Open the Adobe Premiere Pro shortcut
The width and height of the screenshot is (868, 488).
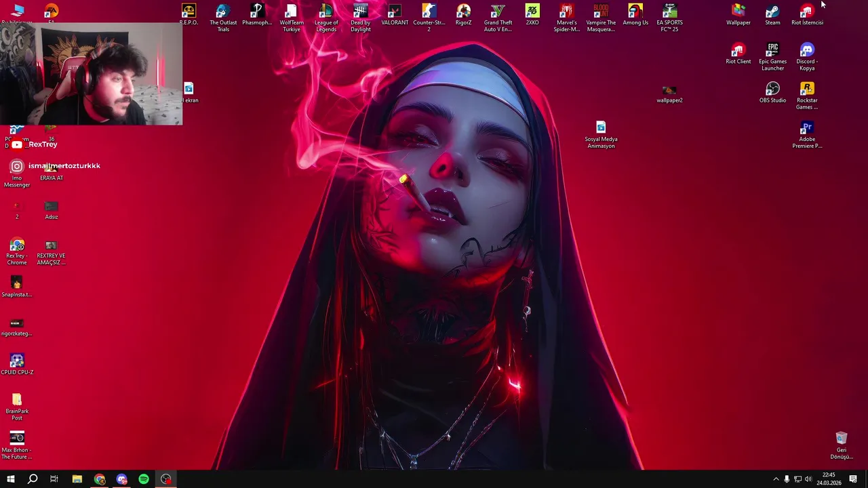click(807, 135)
